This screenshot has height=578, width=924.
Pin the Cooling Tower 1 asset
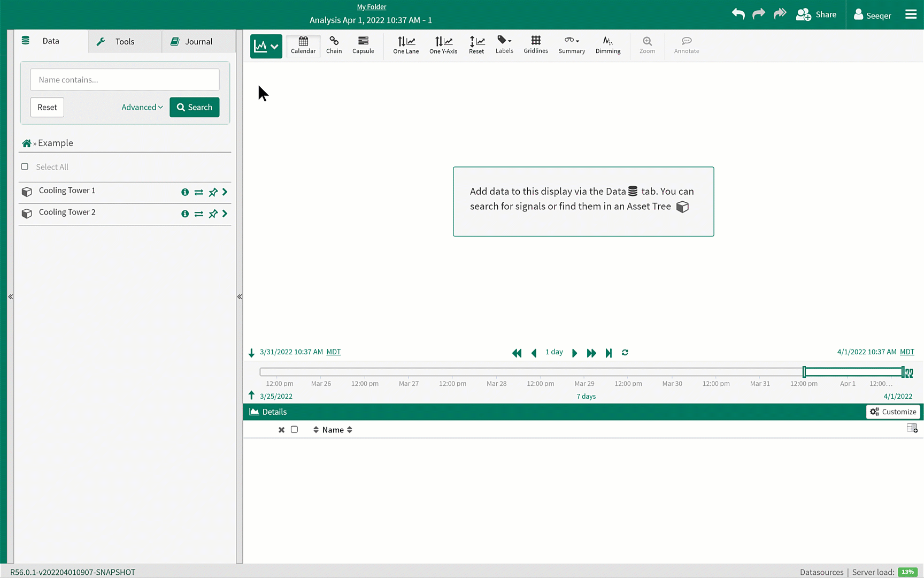(213, 192)
